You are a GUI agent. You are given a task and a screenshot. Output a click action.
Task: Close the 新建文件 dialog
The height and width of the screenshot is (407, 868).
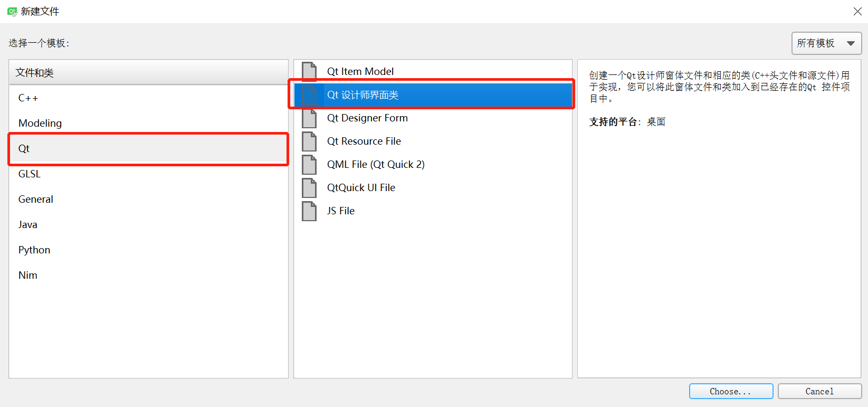click(857, 11)
